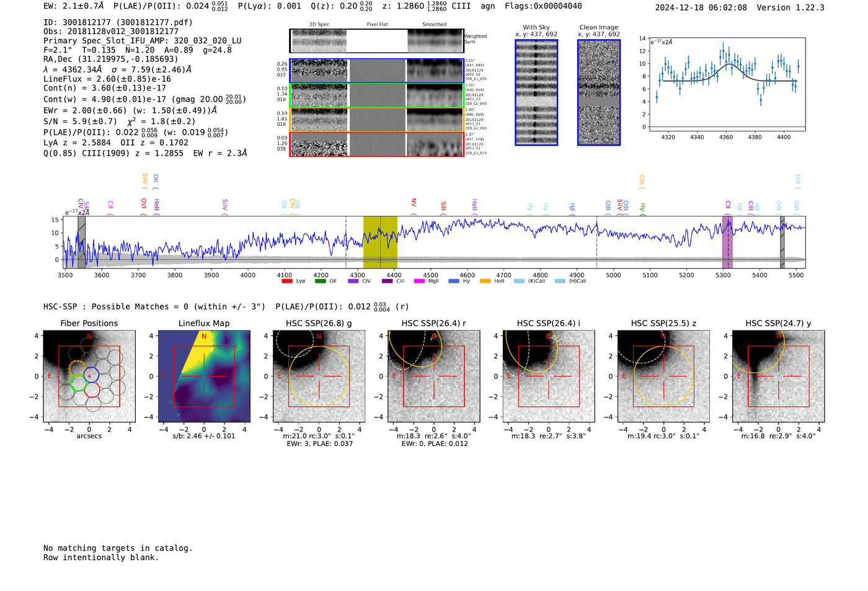Click the Obs: 20181128v012 line
The height and width of the screenshot is (591, 868).
pos(111,32)
